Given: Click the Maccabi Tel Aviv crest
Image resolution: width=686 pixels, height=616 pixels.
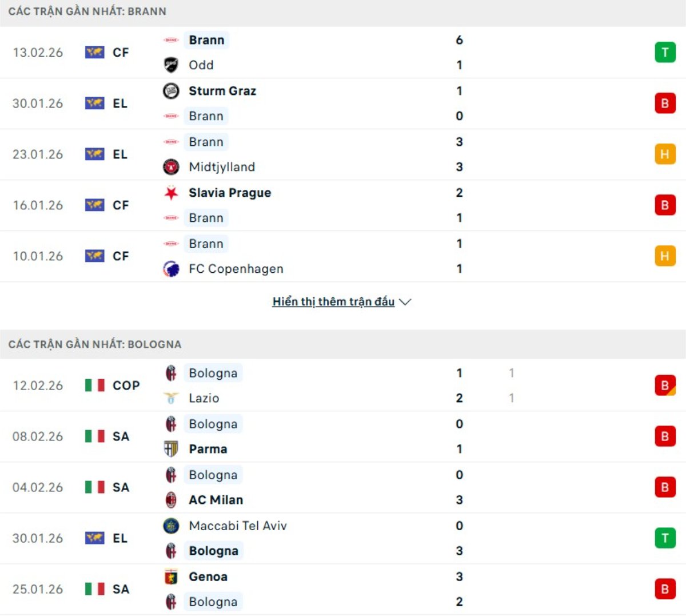Looking at the screenshot, I should tap(171, 526).
